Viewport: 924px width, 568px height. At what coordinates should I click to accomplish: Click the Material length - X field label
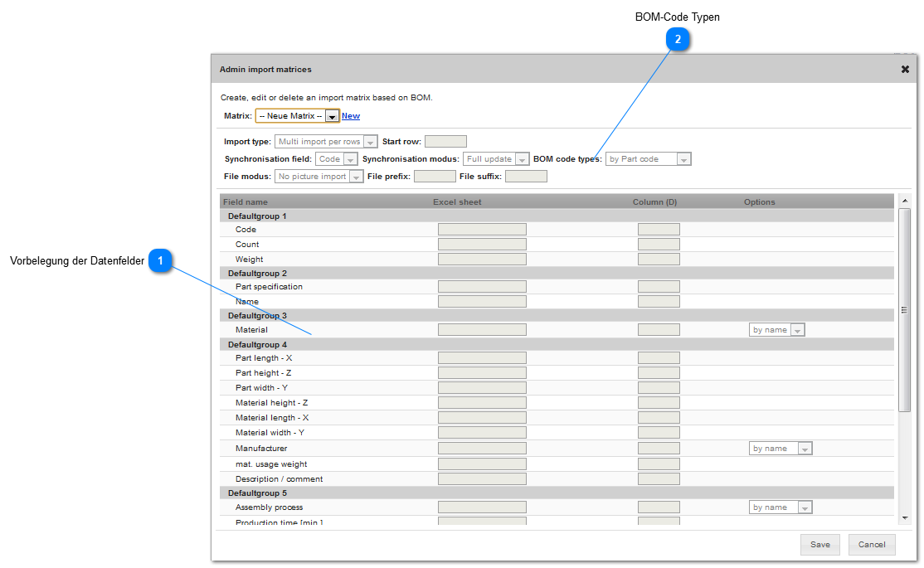tap(272, 418)
